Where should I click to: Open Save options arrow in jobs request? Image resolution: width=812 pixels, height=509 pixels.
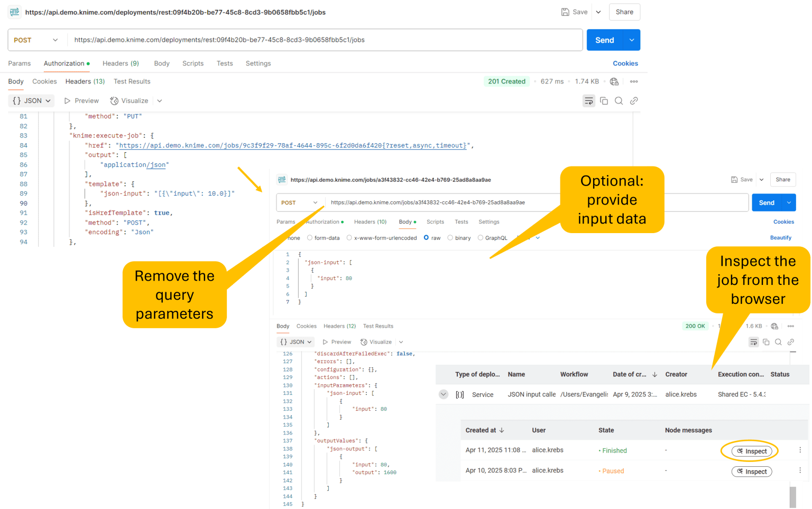tap(762, 180)
